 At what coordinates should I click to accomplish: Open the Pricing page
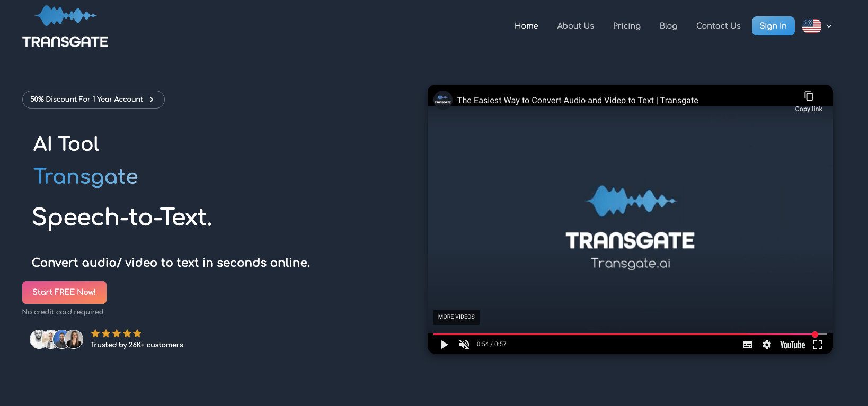pos(627,25)
